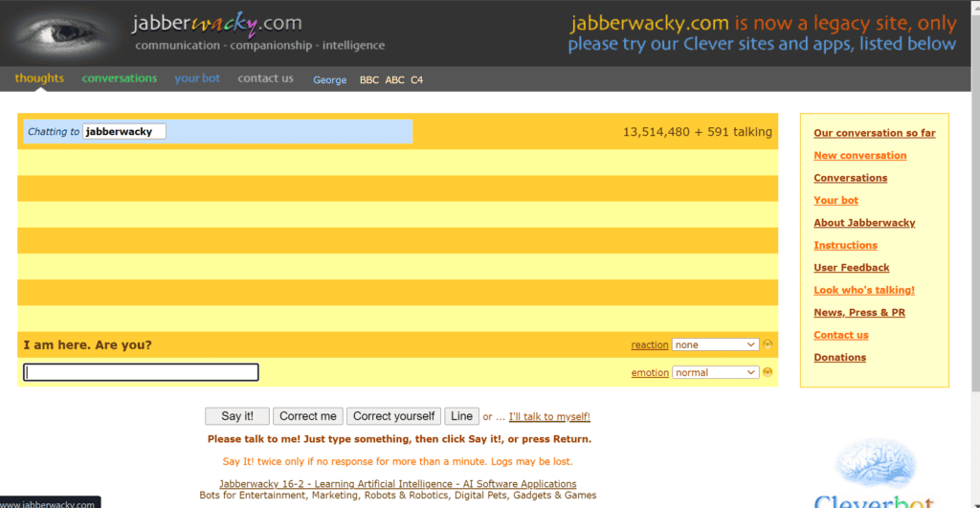Open the emotion dropdown set to normal
This screenshot has width=980, height=508.
coord(715,372)
